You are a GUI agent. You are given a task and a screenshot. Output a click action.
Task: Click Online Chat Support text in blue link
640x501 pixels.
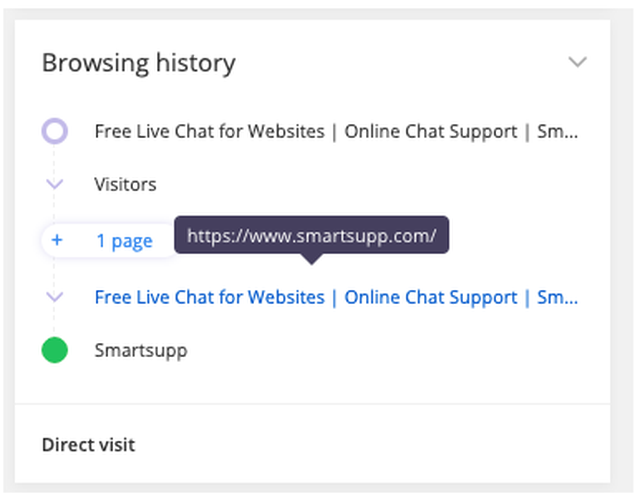coord(431,297)
